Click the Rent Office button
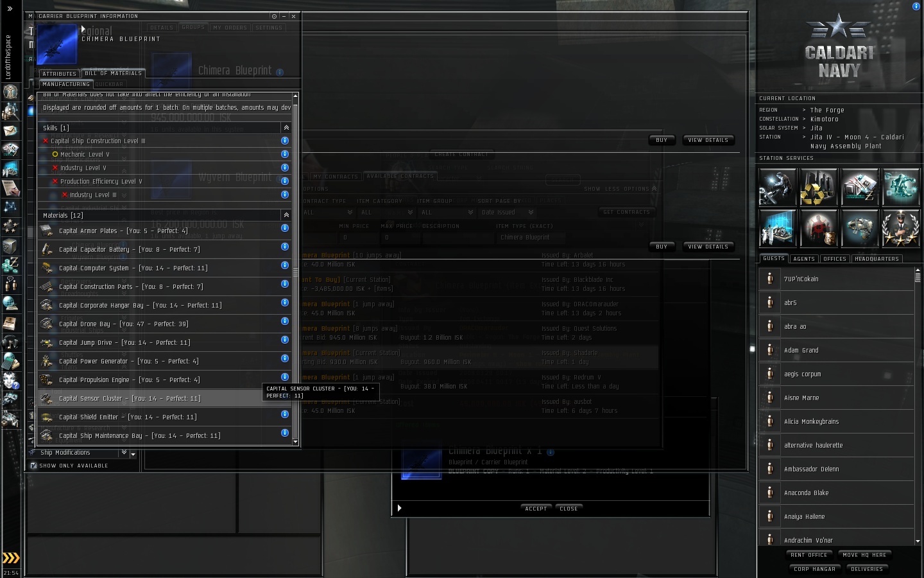The height and width of the screenshot is (578, 924). 809,555
